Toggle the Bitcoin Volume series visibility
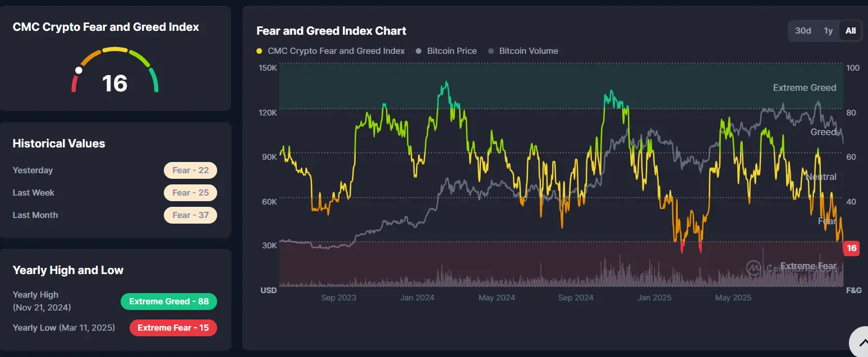 coord(523,50)
